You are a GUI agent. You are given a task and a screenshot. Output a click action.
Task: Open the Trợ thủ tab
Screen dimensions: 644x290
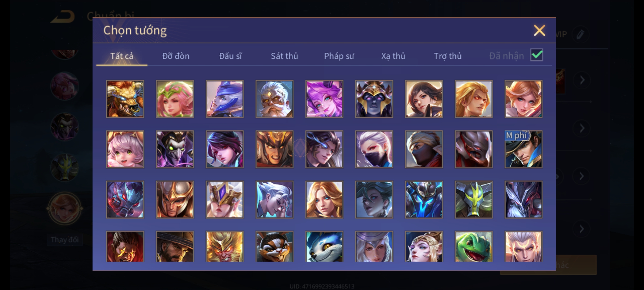coord(448,56)
